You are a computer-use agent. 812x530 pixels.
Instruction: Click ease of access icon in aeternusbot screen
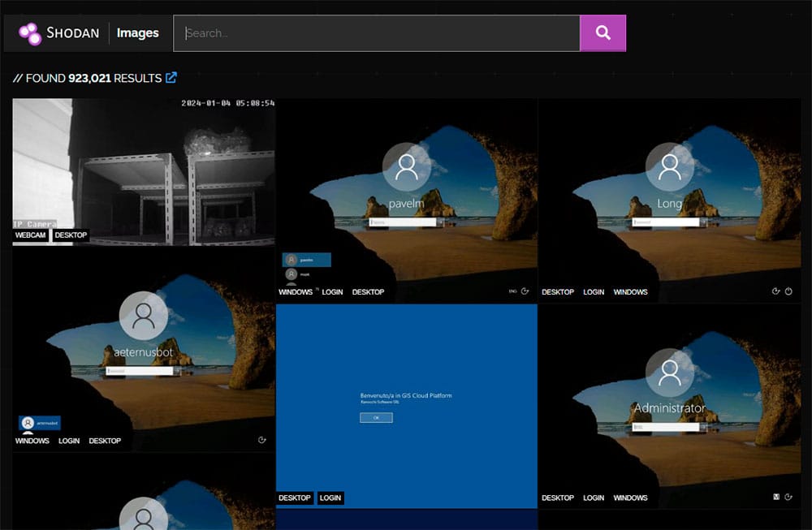tap(262, 440)
